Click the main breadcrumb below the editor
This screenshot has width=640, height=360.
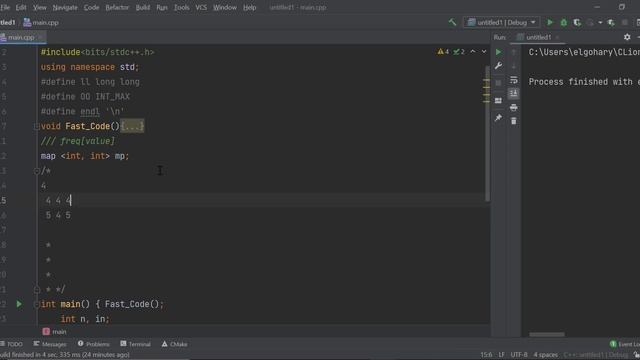point(55,332)
